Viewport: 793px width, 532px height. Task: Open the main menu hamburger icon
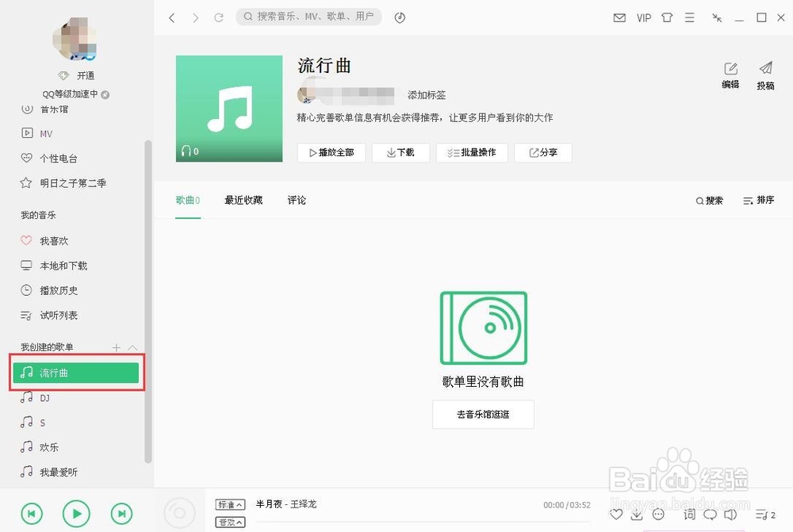[689, 17]
